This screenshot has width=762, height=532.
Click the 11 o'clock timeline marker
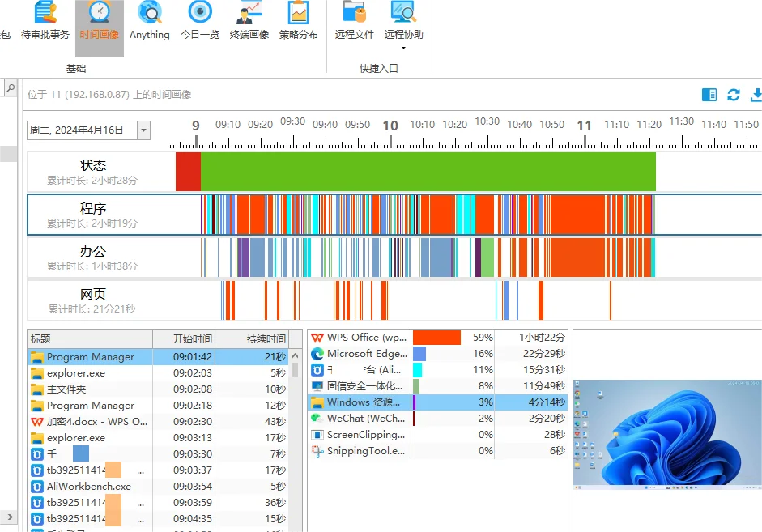click(584, 126)
